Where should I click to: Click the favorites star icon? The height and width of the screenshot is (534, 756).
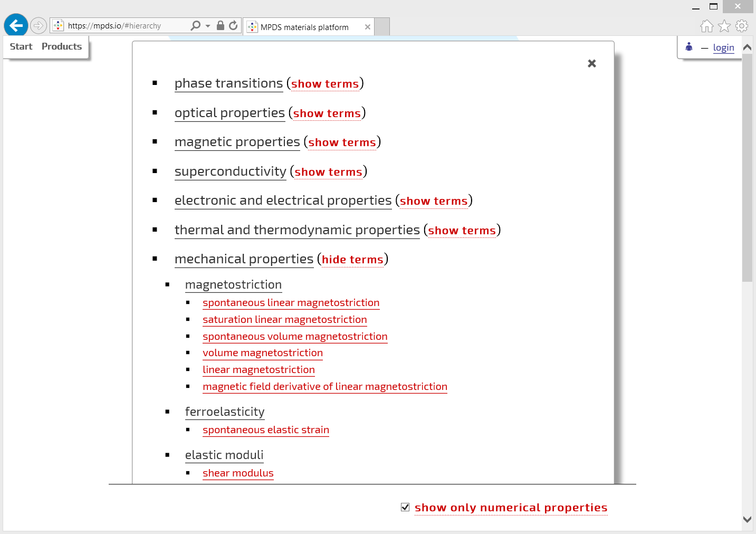pyautogui.click(x=724, y=25)
